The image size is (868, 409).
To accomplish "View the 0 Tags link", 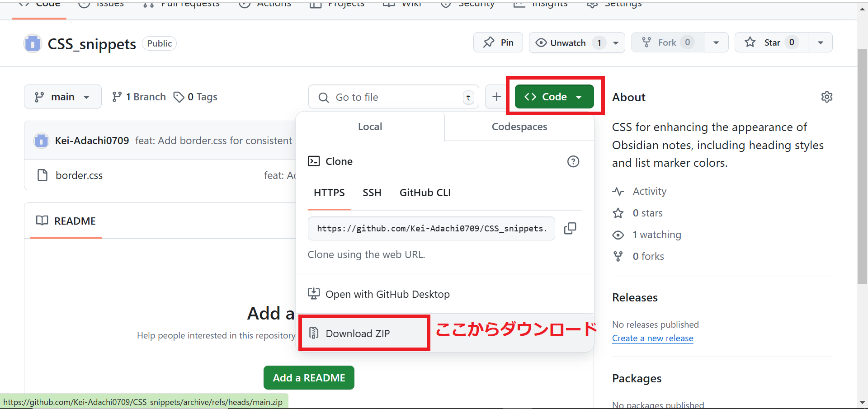I will point(196,97).
